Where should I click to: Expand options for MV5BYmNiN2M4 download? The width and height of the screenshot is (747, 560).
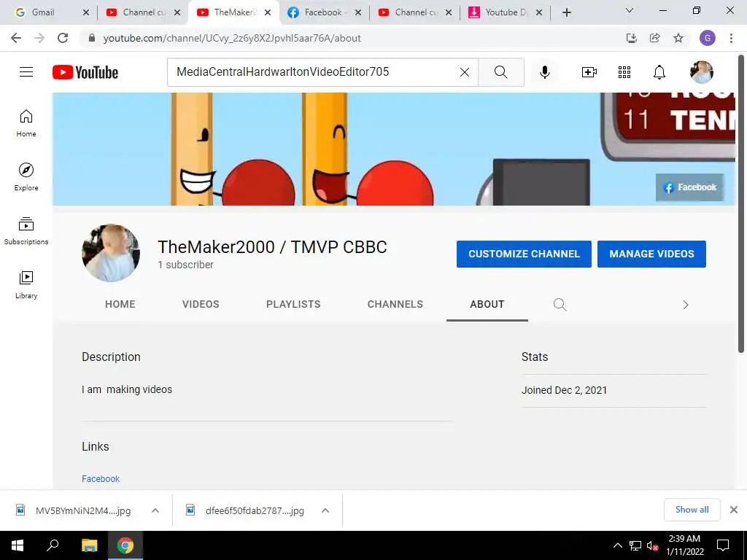(x=155, y=510)
